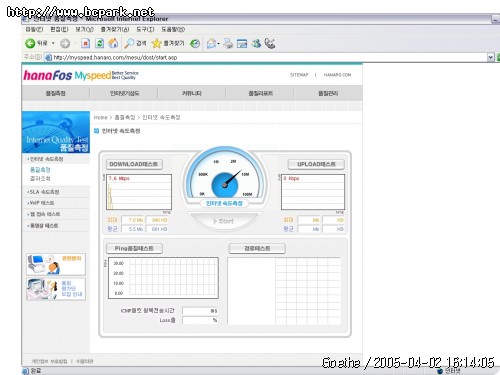Click the Edit page window icon

pos(242,43)
